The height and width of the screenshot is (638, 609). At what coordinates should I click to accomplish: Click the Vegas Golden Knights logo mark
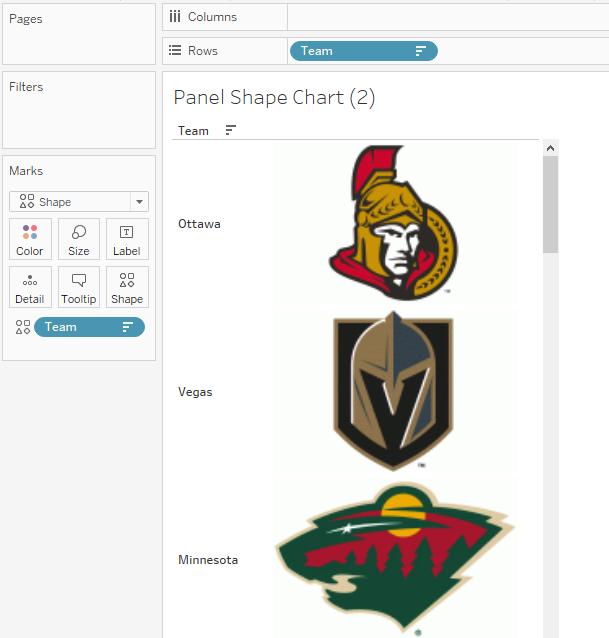point(393,391)
